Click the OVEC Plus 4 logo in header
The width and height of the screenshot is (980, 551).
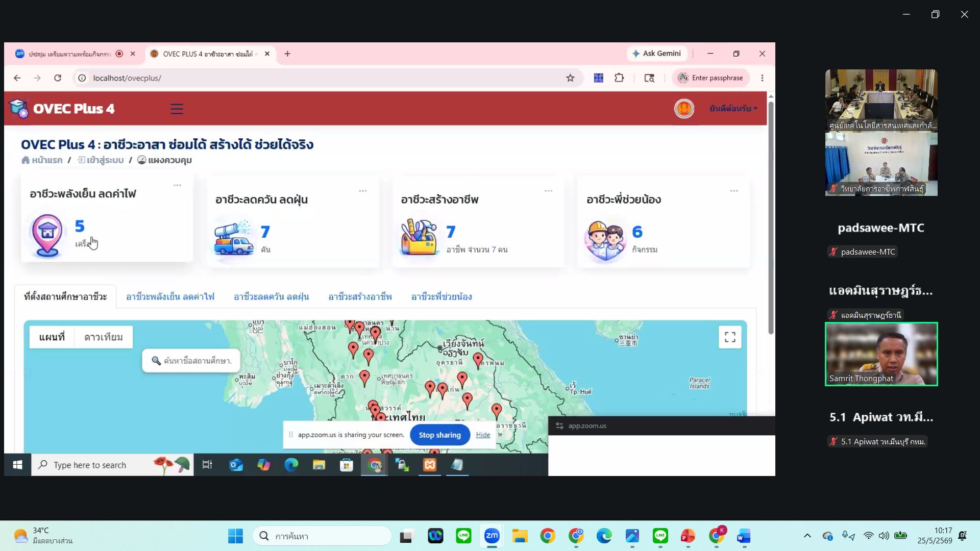(62, 109)
